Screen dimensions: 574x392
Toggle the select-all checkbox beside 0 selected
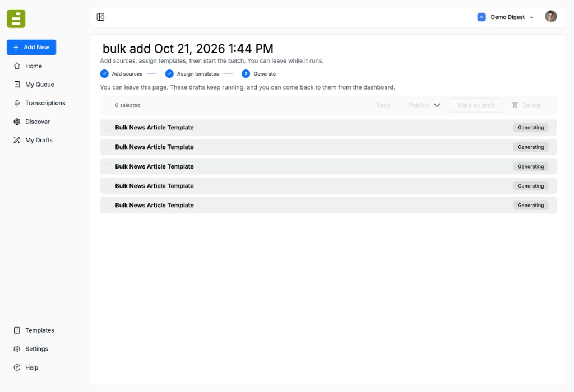tap(108, 105)
